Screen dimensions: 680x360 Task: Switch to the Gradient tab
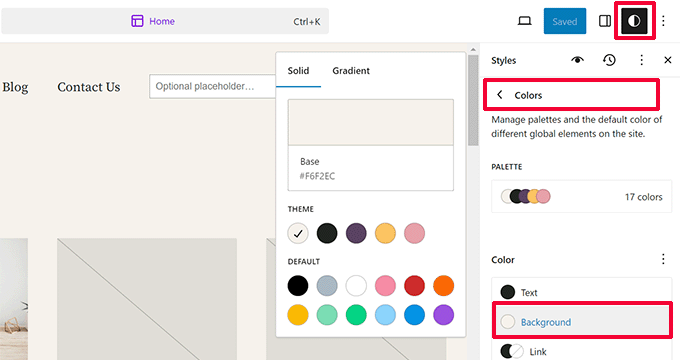(x=351, y=70)
